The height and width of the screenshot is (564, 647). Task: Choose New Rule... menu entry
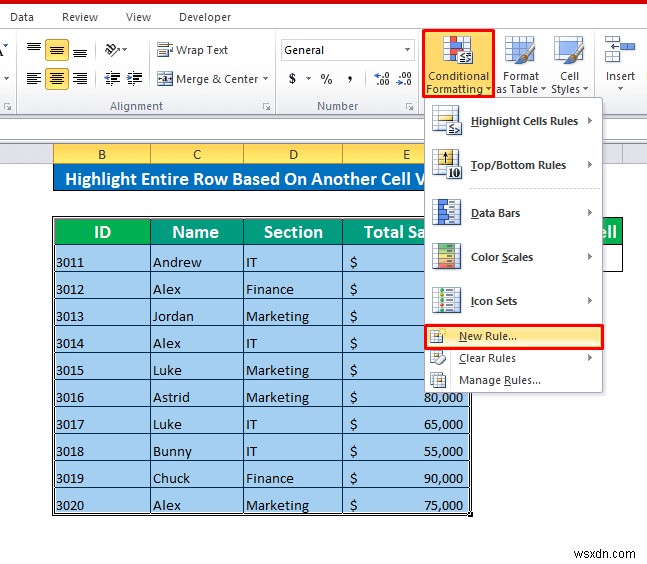[514, 337]
